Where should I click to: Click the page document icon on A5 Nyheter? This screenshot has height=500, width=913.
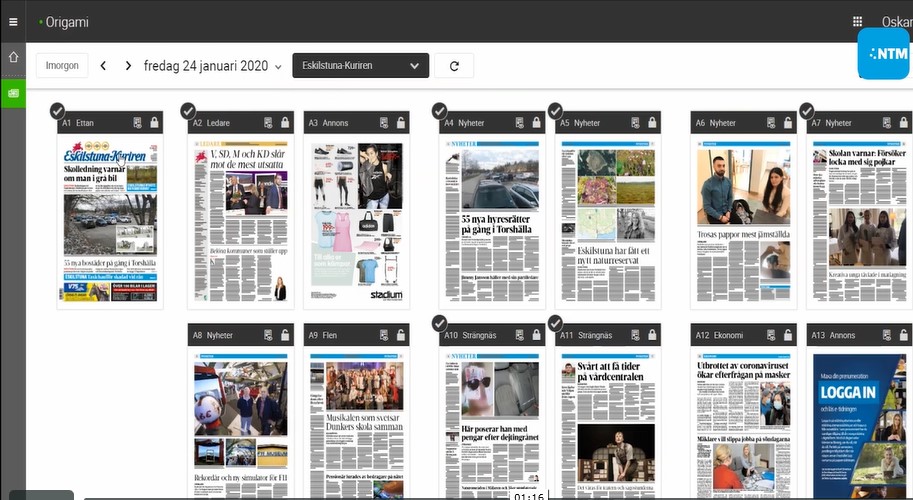click(x=635, y=123)
